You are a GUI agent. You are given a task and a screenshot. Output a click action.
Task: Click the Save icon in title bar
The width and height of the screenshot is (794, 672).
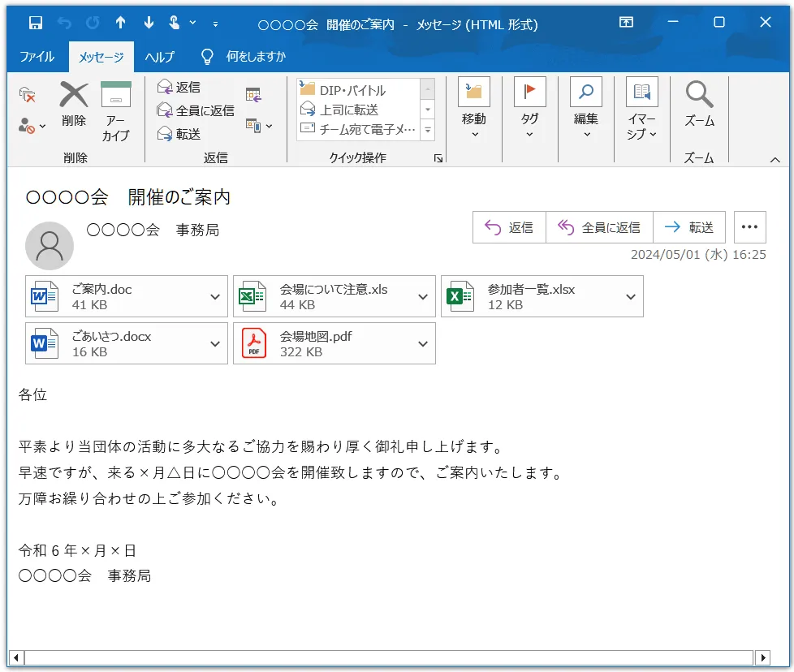[x=35, y=23]
